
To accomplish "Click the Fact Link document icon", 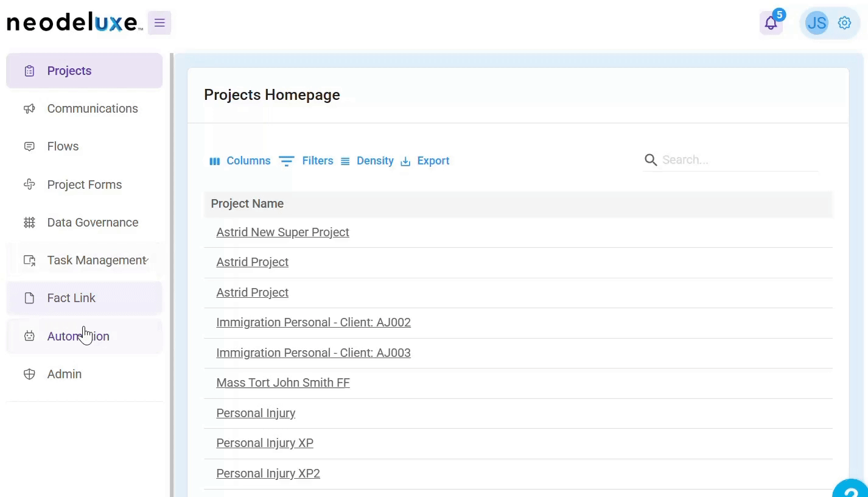I will pos(29,298).
